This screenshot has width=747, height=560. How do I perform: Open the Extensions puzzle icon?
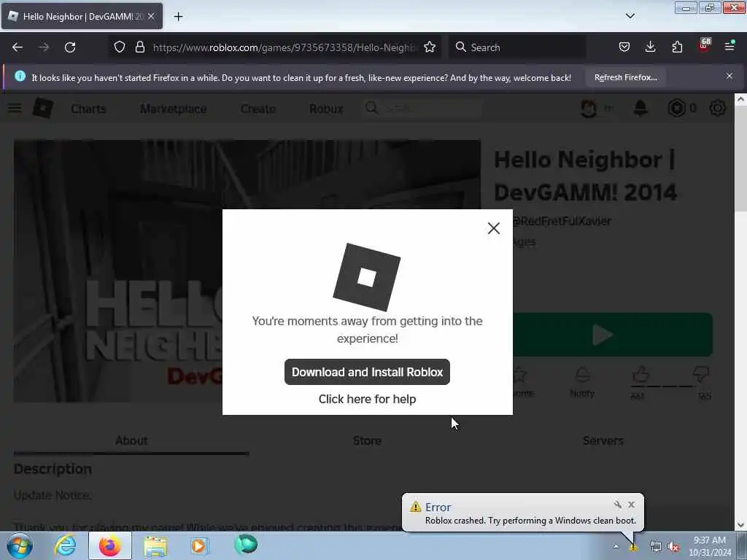point(677,47)
